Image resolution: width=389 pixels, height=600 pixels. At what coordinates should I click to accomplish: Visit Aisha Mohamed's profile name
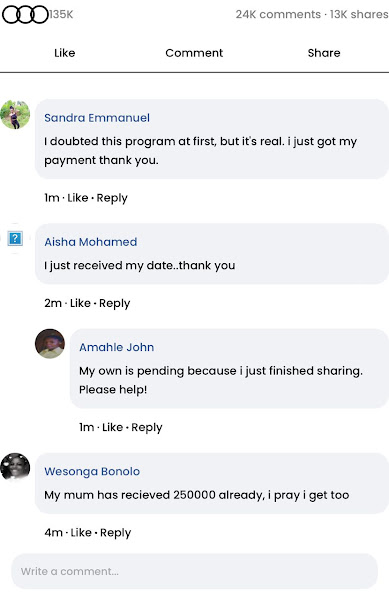tap(91, 242)
